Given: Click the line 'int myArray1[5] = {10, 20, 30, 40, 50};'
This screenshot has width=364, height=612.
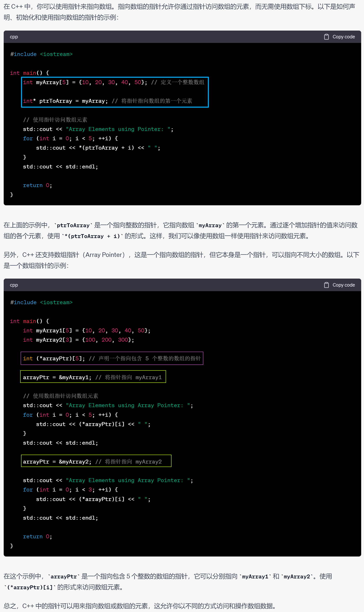Looking at the screenshot, I should pos(87,331).
